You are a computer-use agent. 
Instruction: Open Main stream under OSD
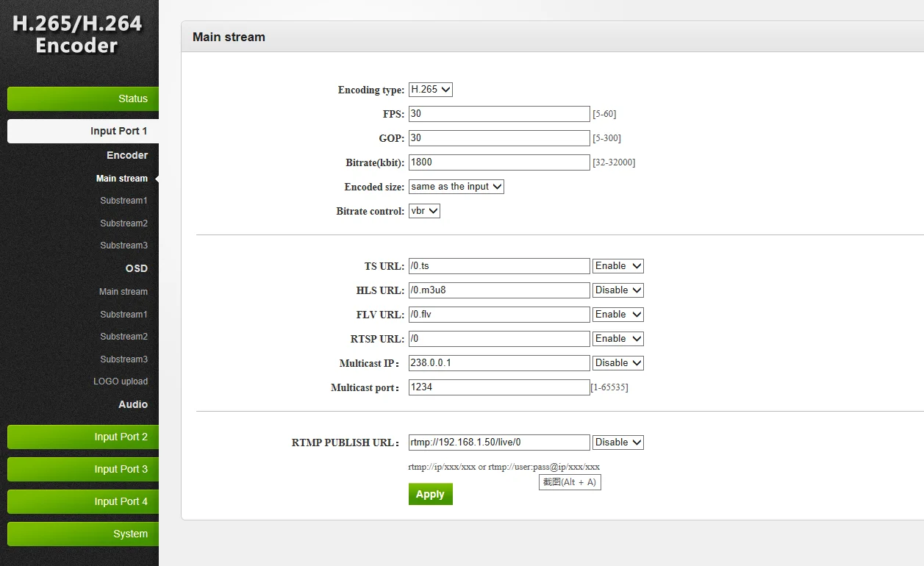123,292
